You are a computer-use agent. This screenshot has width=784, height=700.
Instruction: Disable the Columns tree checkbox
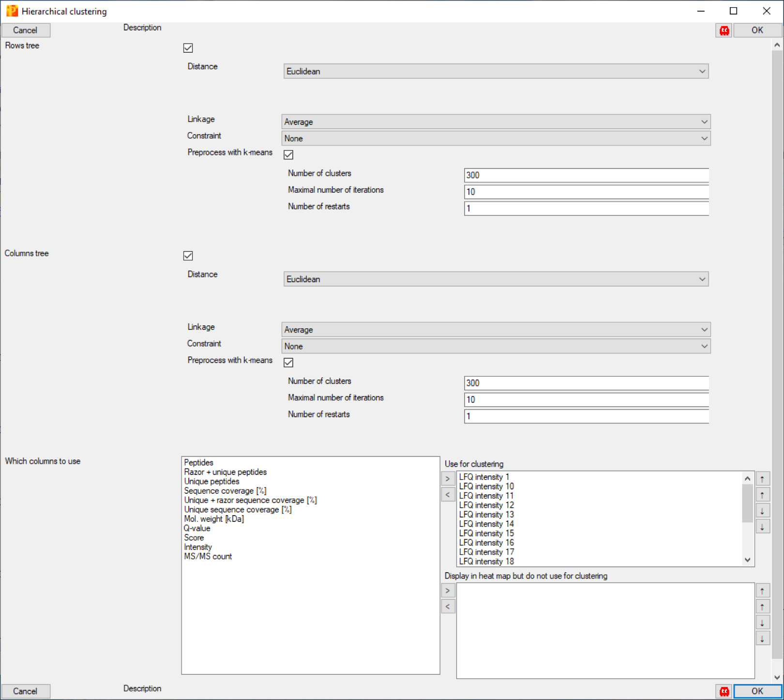pyautogui.click(x=188, y=256)
